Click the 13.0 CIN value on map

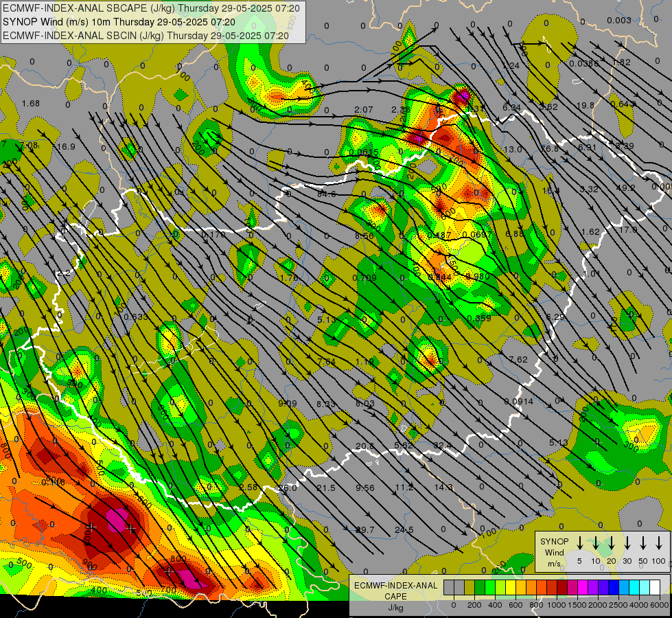(513, 149)
